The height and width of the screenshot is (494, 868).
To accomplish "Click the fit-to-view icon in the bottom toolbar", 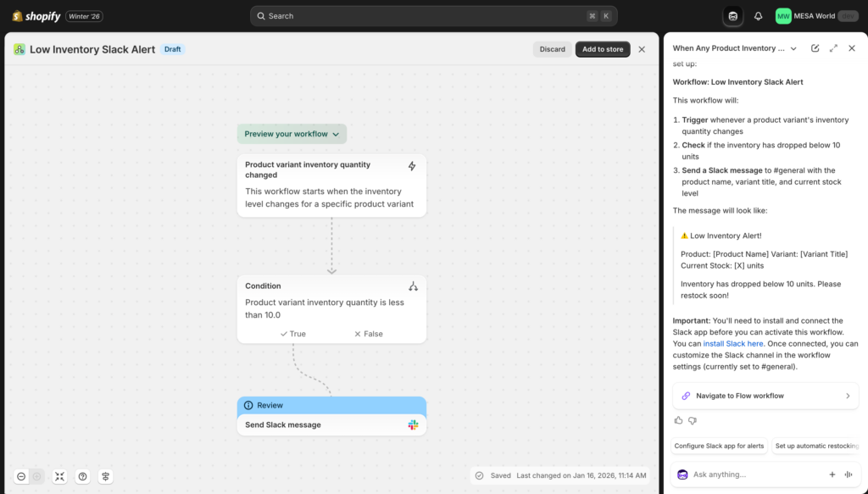I will (x=59, y=476).
